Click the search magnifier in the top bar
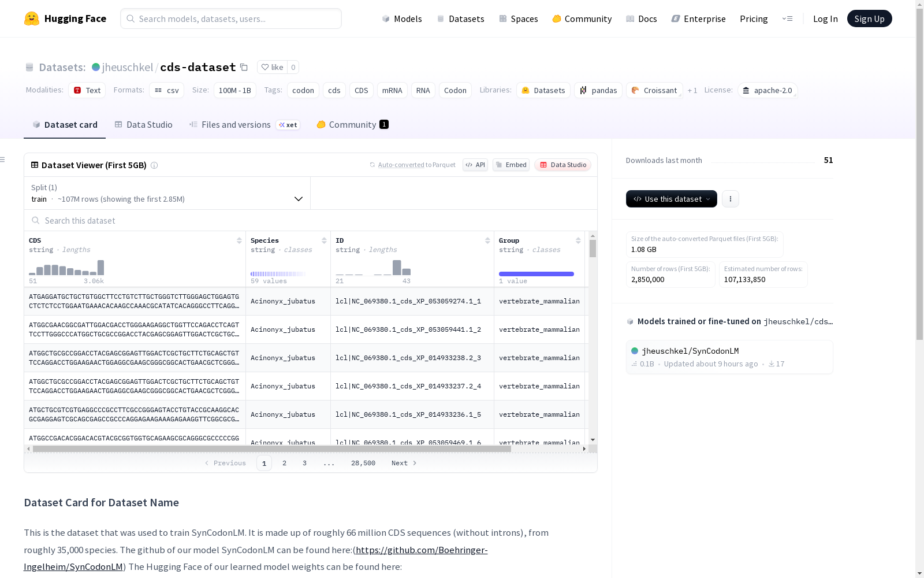The height and width of the screenshot is (578, 924). click(x=131, y=18)
